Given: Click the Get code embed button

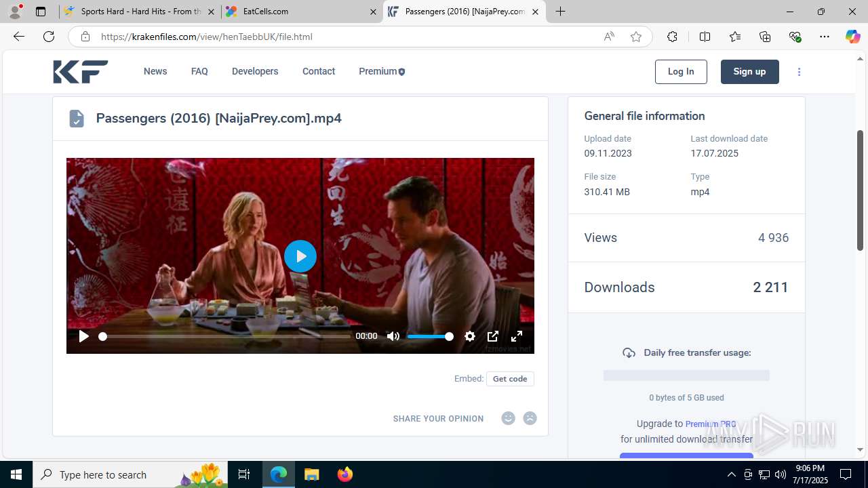Looking at the screenshot, I should [510, 379].
